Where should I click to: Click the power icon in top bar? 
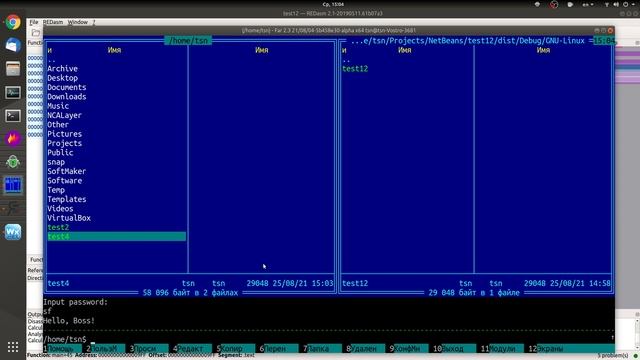[625, 4]
